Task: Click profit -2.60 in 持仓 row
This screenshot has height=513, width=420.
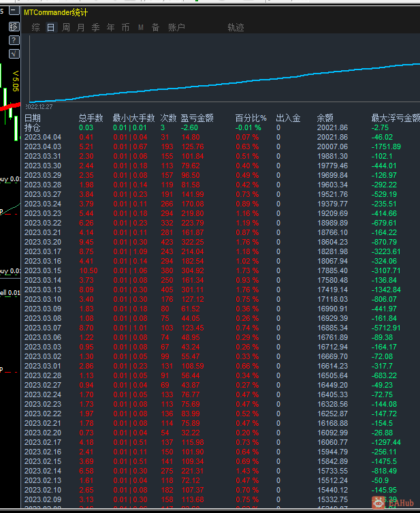Action: point(189,127)
